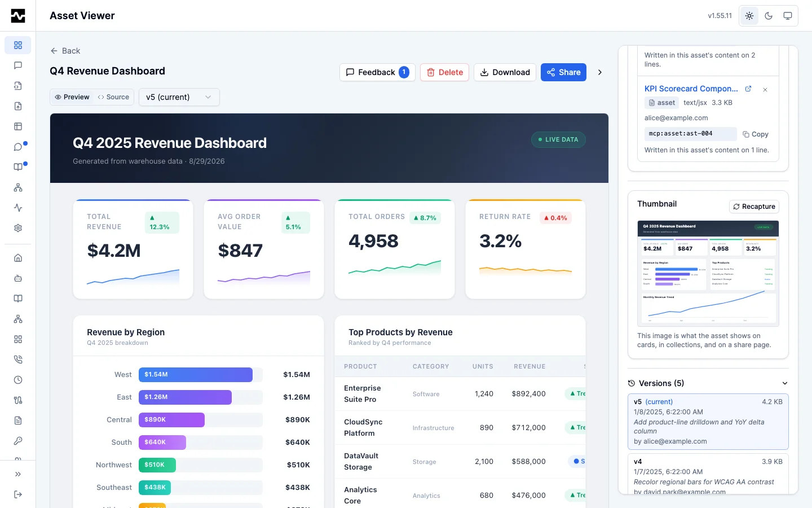This screenshot has height=508, width=812.
Task: Click the key icon in sidebar
Action: (18, 441)
